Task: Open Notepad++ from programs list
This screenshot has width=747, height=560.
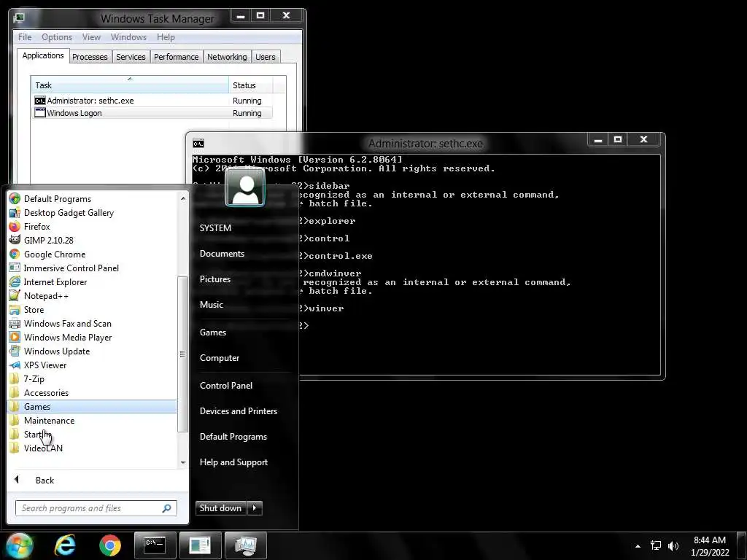Action: (x=46, y=296)
